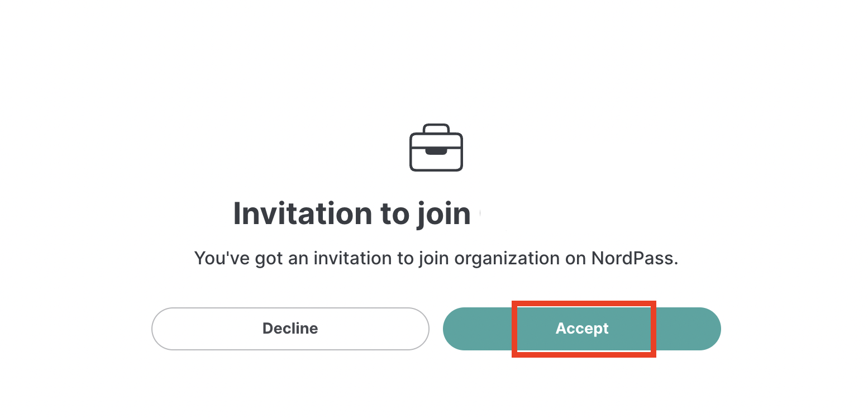Reject the invite via the white outlined button
This screenshot has height=418, width=868.
[x=290, y=329]
